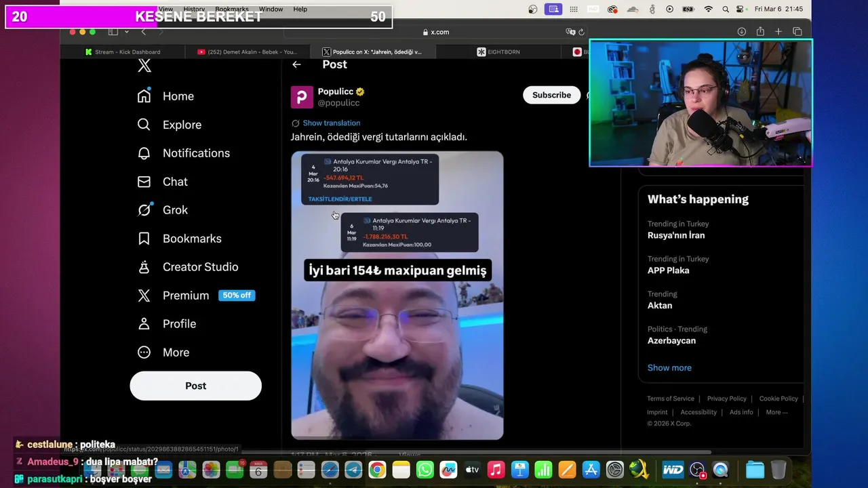
Task: Open Apple TV from the Dock
Action: (x=472, y=470)
